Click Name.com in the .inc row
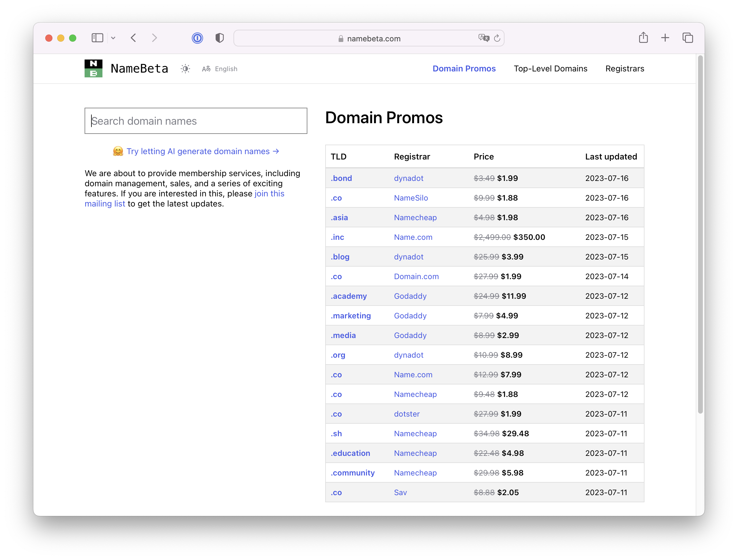The width and height of the screenshot is (738, 560). (413, 237)
